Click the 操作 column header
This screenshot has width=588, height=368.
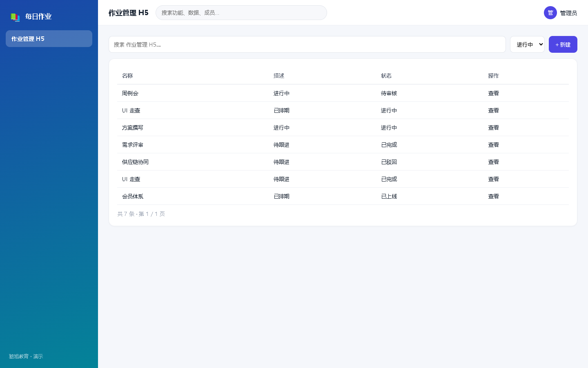tap(494, 76)
